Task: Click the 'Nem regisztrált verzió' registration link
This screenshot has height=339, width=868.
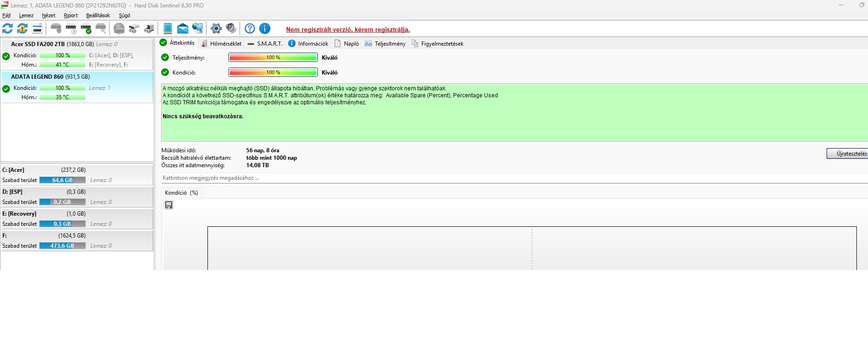Action: click(348, 29)
